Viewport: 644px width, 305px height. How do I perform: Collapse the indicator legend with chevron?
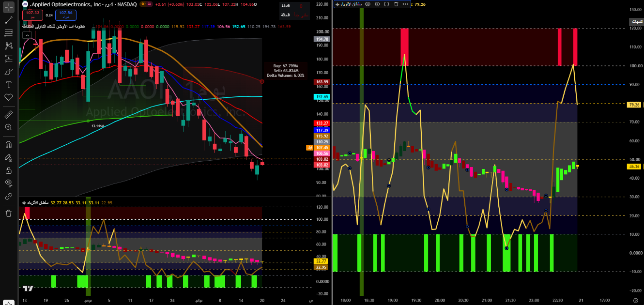coord(27,35)
